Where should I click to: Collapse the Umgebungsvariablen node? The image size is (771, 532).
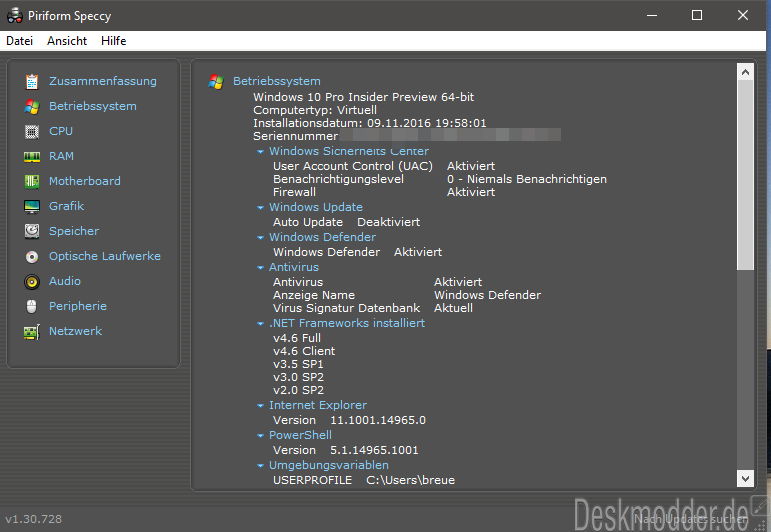coord(261,466)
